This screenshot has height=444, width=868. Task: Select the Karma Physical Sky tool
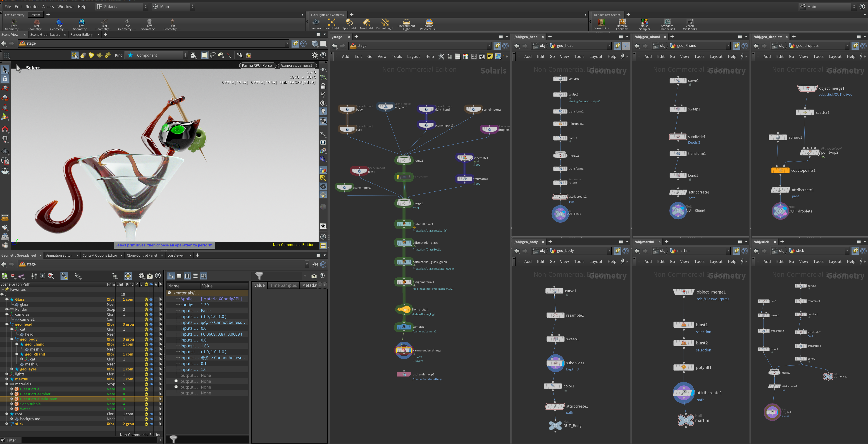click(x=429, y=24)
